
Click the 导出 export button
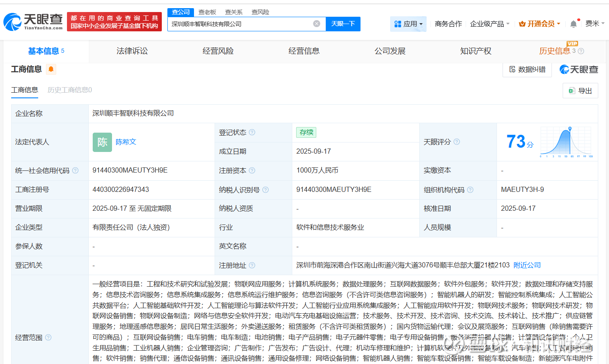[580, 91]
